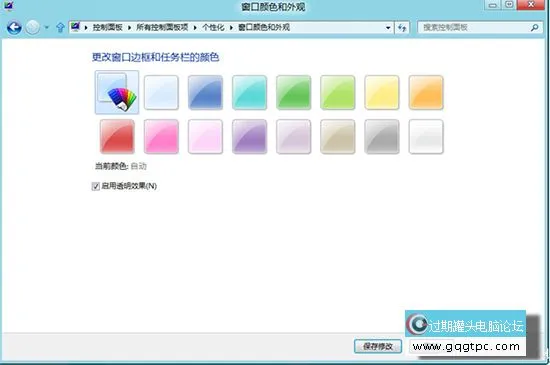The width and height of the screenshot is (550, 365).
Task: Expand the arrow after 所有控制面板项 breadcrumb
Action: 195,28
